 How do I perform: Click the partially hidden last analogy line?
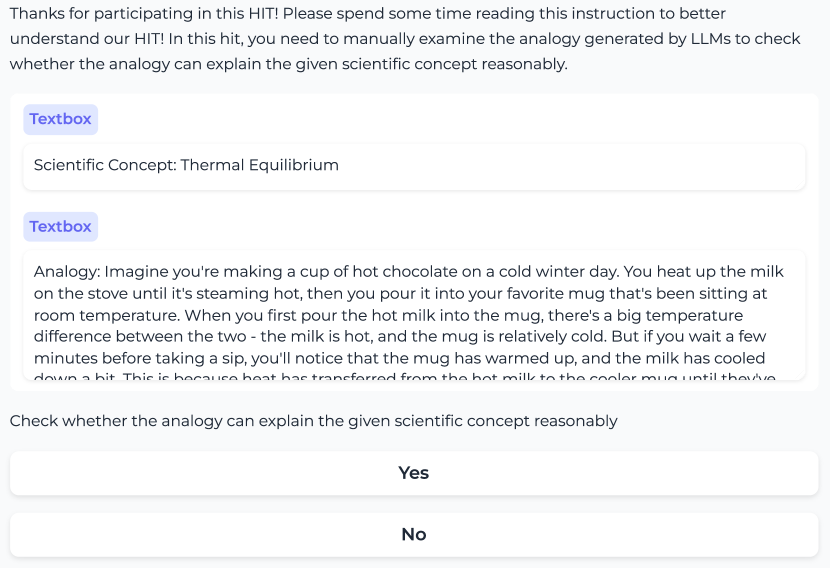tap(400, 377)
